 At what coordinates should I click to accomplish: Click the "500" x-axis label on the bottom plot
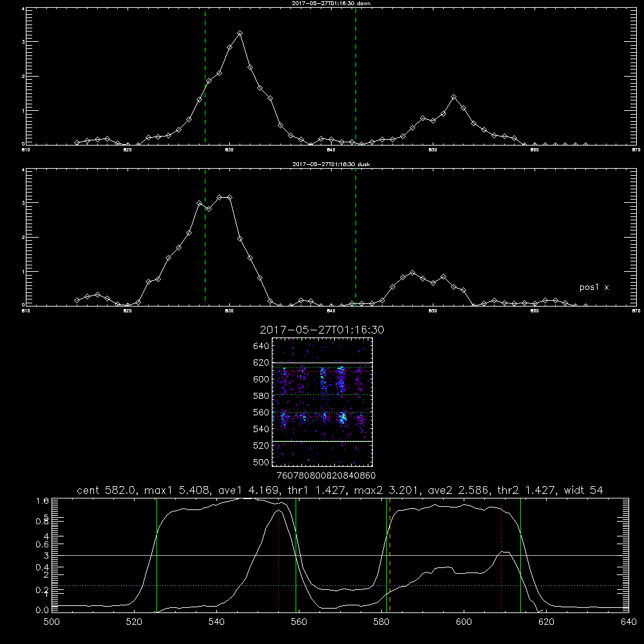tap(52, 622)
